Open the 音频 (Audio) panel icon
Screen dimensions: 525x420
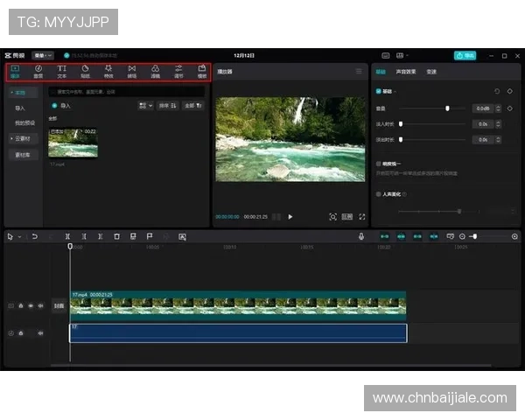coord(38,70)
